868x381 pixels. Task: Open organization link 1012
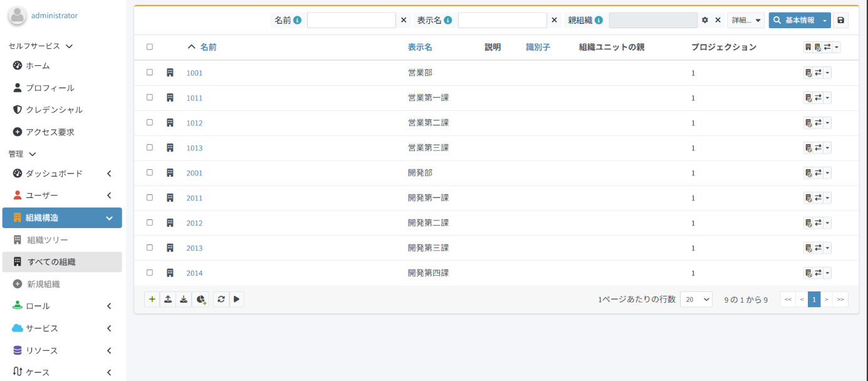coord(194,123)
